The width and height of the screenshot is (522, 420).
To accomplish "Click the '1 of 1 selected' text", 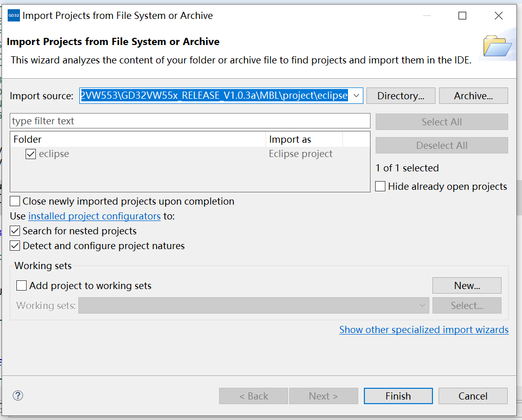I will click(x=407, y=168).
